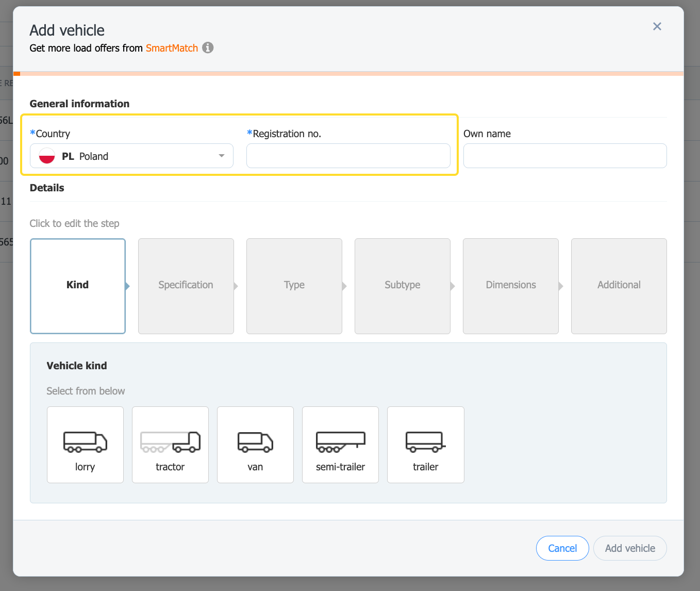Click the SmartMatch info icon

(208, 48)
